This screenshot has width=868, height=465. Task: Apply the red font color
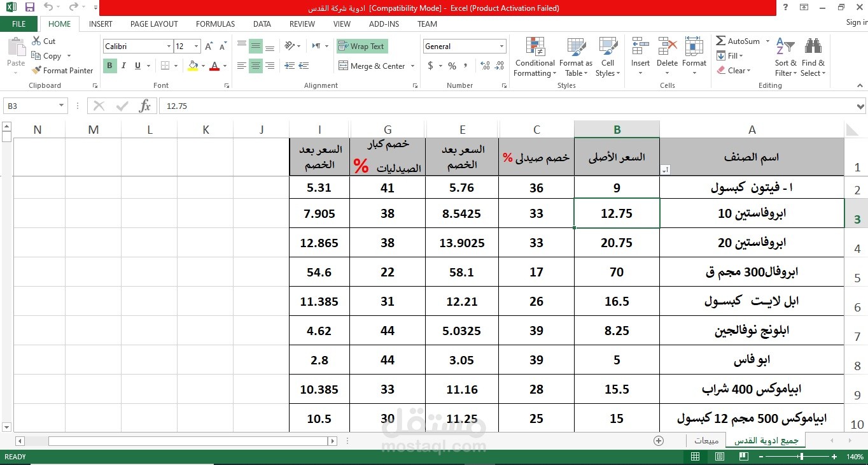pos(214,66)
